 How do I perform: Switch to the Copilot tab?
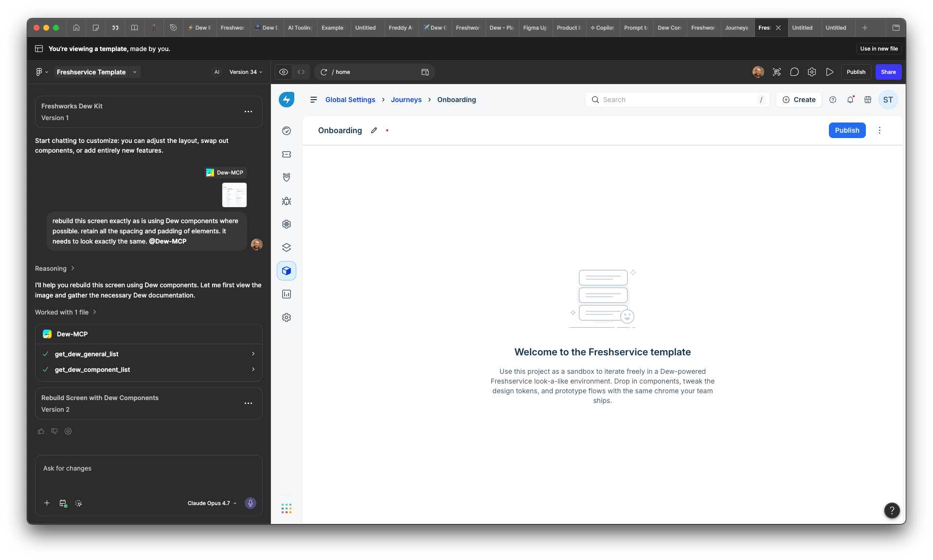tap(602, 28)
